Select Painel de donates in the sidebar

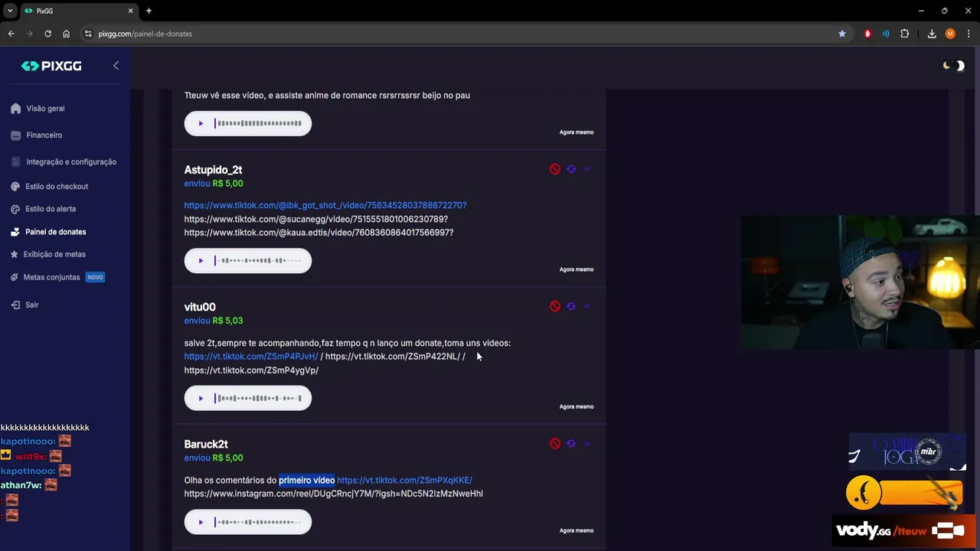56,232
